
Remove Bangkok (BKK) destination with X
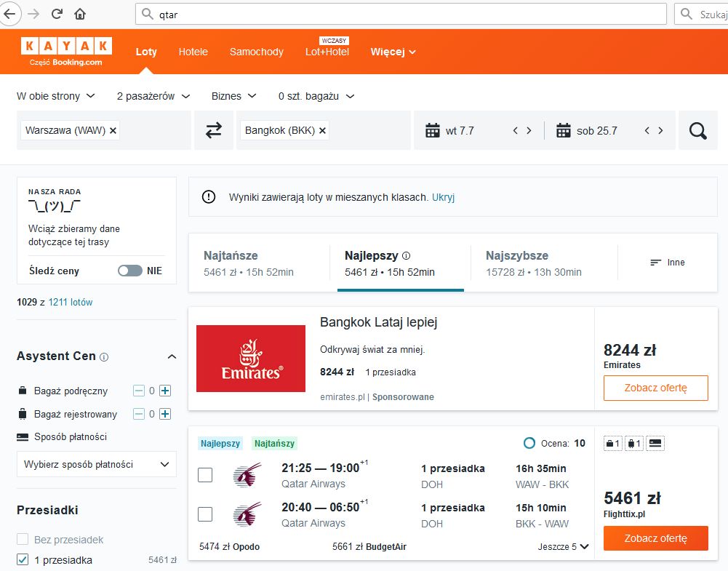(322, 130)
